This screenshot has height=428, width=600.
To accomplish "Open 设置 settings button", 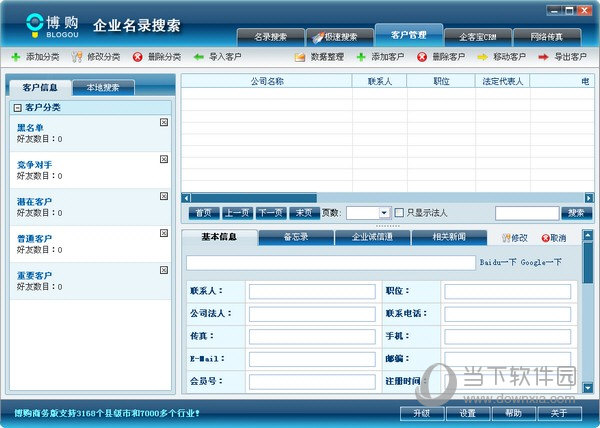I will pyautogui.click(x=468, y=413).
